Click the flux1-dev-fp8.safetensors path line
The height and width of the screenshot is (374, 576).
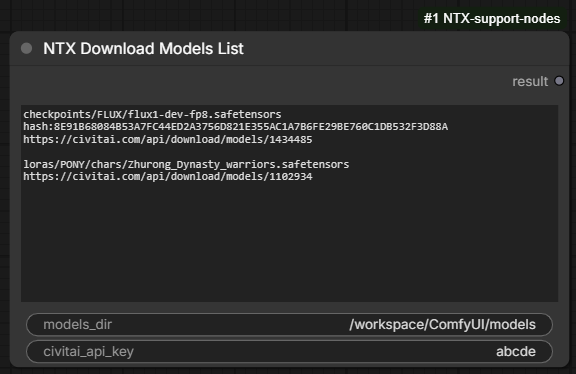(x=152, y=114)
